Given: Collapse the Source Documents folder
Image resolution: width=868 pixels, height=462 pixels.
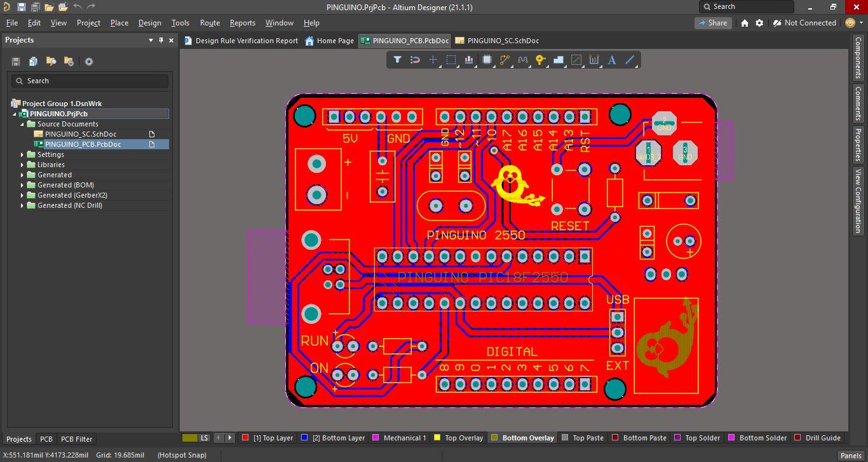Looking at the screenshot, I should [22, 124].
